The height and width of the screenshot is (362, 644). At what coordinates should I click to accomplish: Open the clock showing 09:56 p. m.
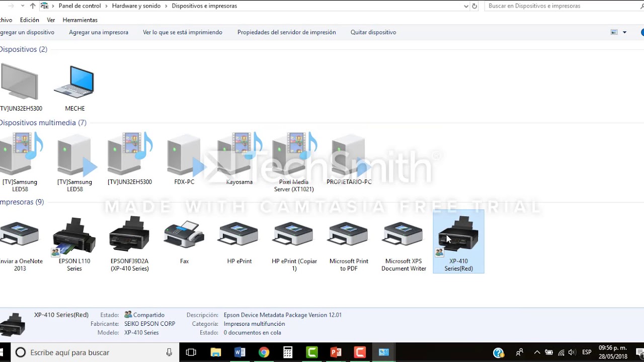pyautogui.click(x=613, y=352)
